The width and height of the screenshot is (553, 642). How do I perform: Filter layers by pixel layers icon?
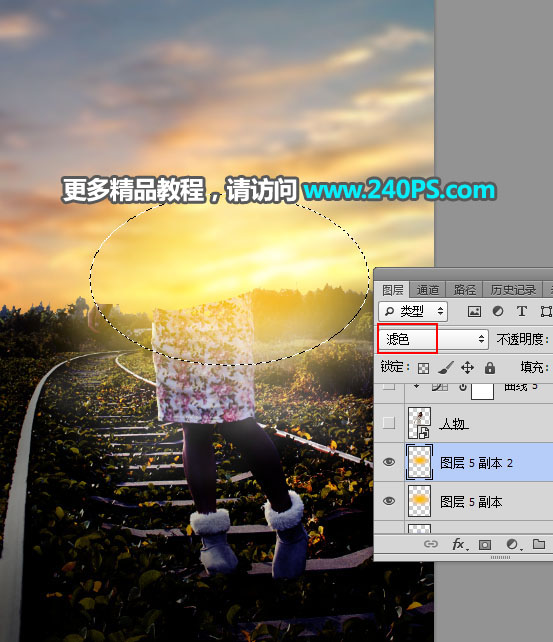pyautogui.click(x=474, y=312)
